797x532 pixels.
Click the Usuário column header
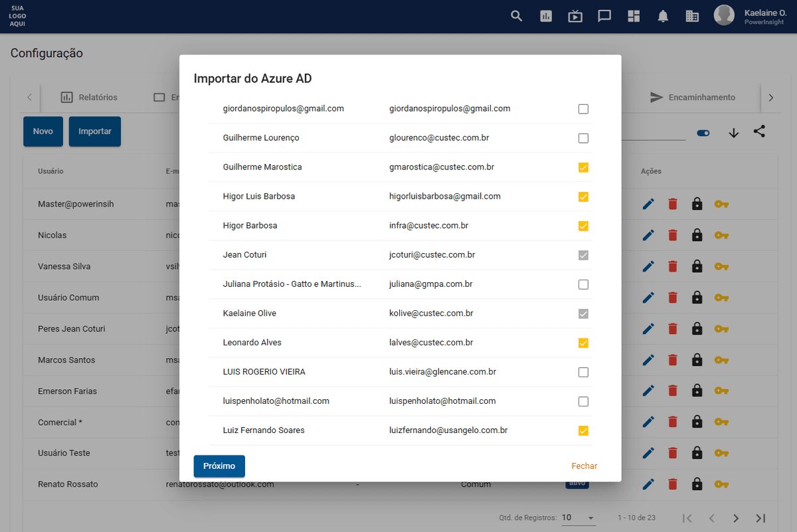(x=50, y=171)
